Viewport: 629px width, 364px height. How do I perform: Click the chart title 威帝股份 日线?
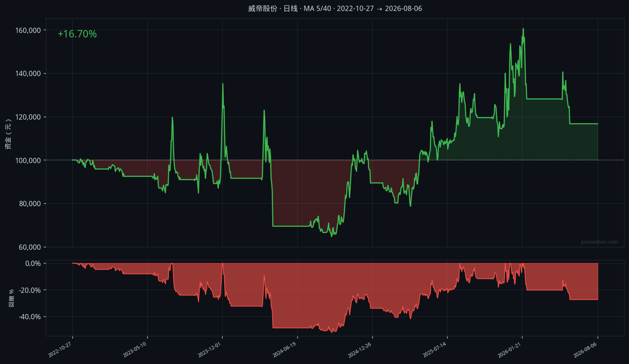[273, 9]
